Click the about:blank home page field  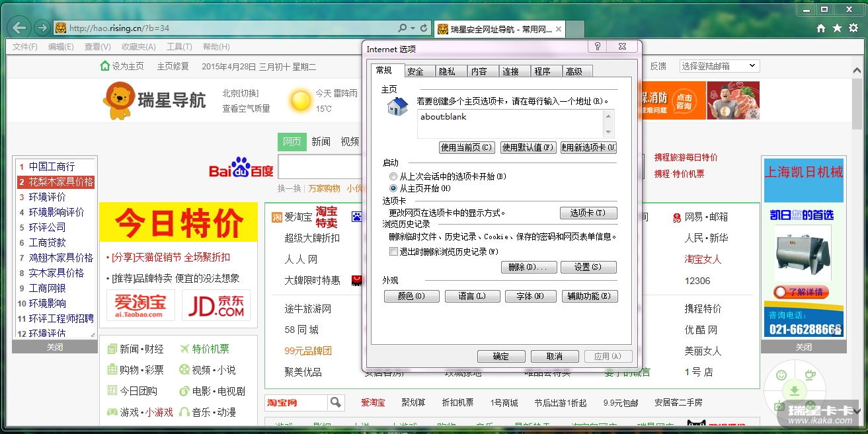510,124
